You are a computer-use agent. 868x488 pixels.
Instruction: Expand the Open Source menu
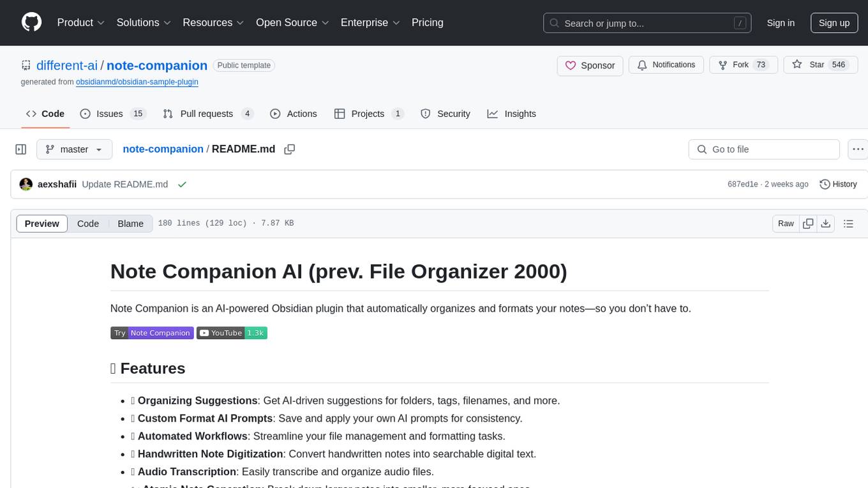(x=292, y=22)
